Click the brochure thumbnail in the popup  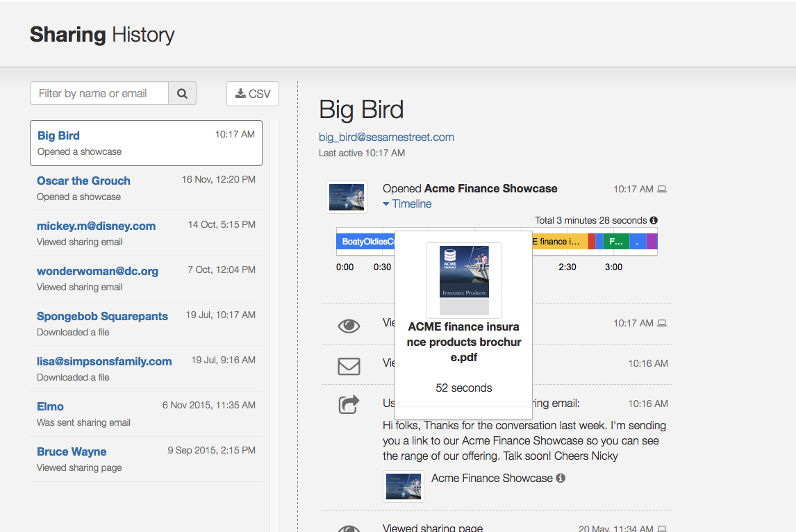(464, 280)
